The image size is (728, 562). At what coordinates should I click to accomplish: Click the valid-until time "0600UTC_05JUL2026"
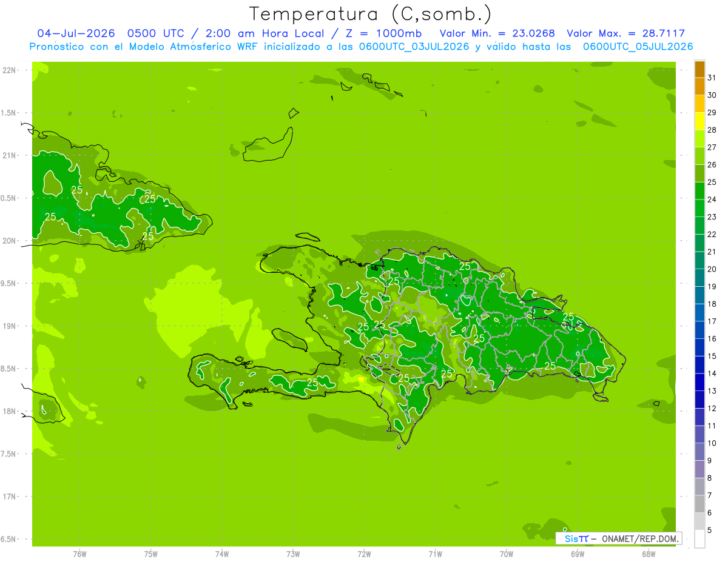[x=638, y=47]
